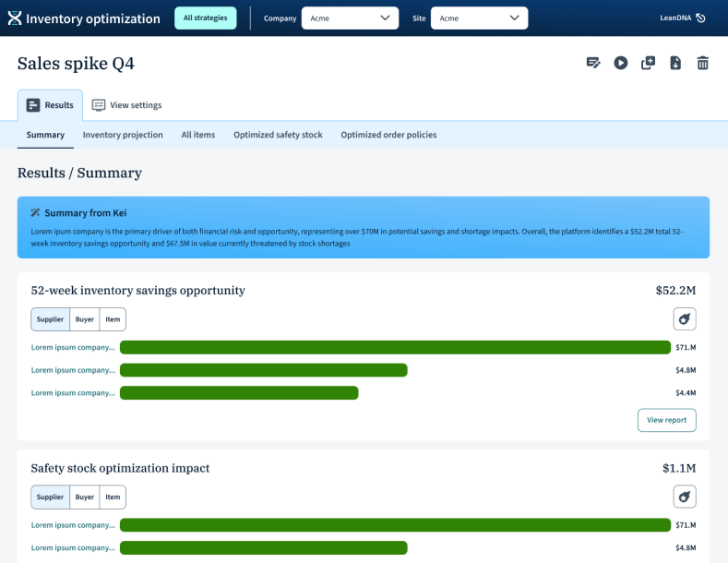The width and height of the screenshot is (728, 563).
Task: Open the Company dropdown
Action: [350, 18]
